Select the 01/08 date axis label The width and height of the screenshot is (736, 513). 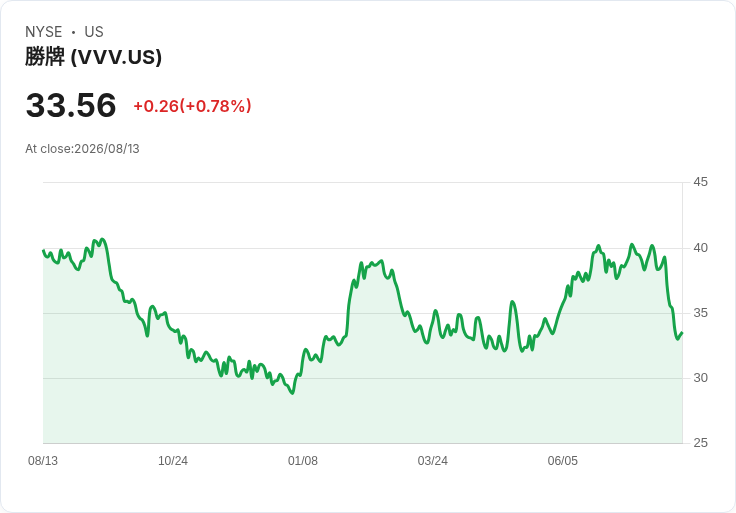point(303,461)
